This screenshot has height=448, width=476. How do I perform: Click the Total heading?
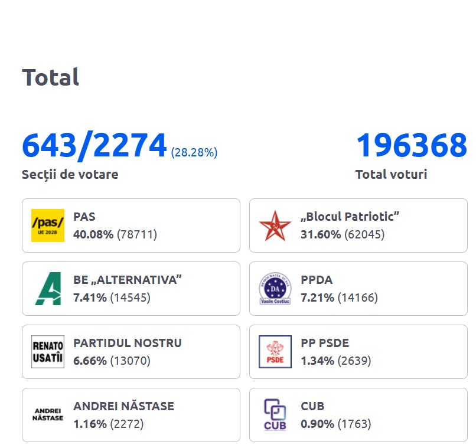[x=50, y=77]
